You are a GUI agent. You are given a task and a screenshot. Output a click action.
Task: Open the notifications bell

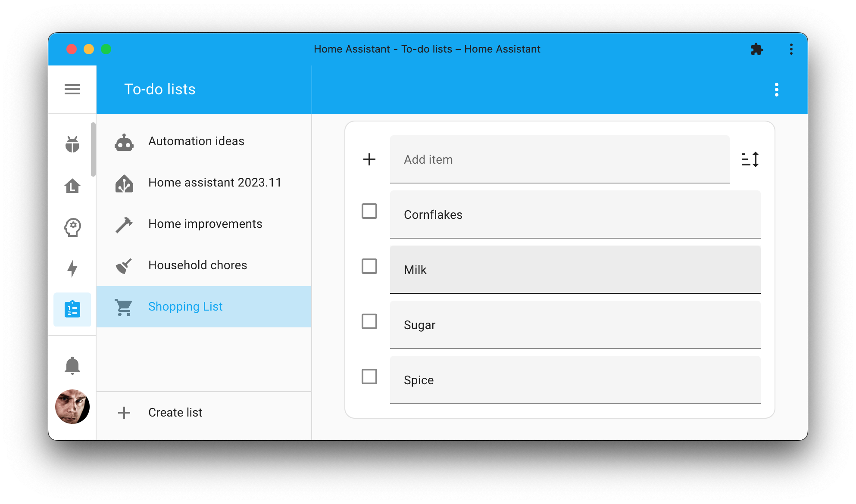click(72, 366)
